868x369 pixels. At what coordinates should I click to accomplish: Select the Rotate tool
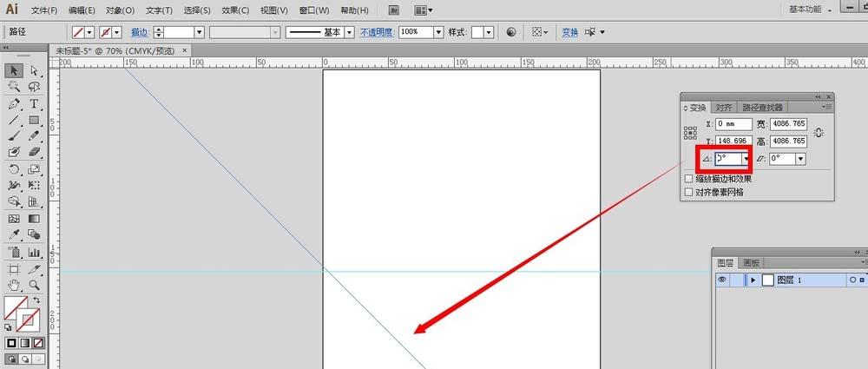coord(14,169)
